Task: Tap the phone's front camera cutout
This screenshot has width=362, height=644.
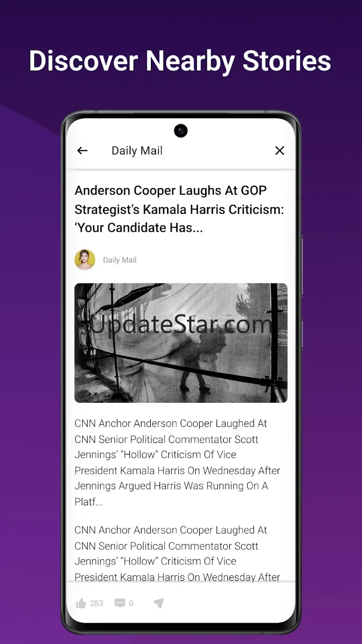Action: pyautogui.click(x=181, y=131)
